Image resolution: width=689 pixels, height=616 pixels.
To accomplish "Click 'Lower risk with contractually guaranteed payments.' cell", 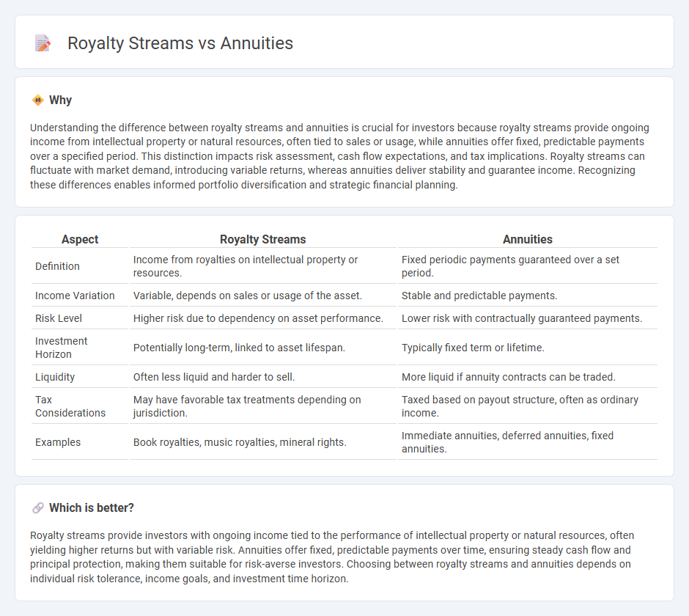I will (x=527, y=318).
